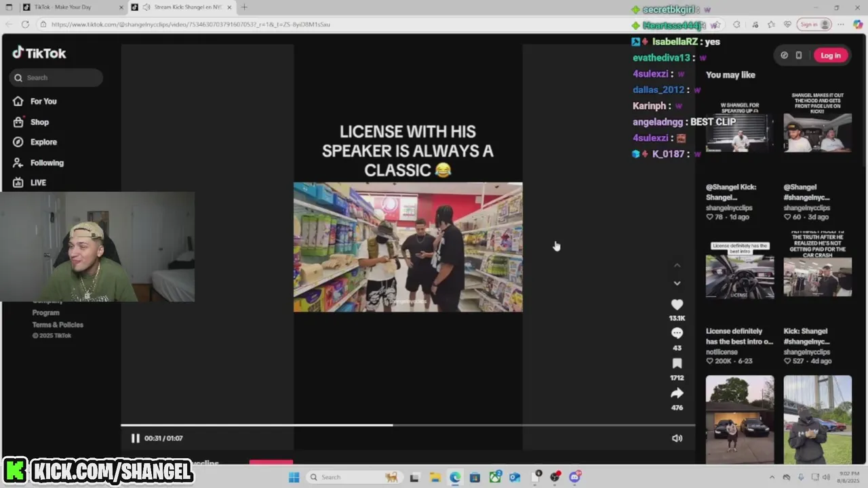Like the video with the heart icon

pos(677,305)
